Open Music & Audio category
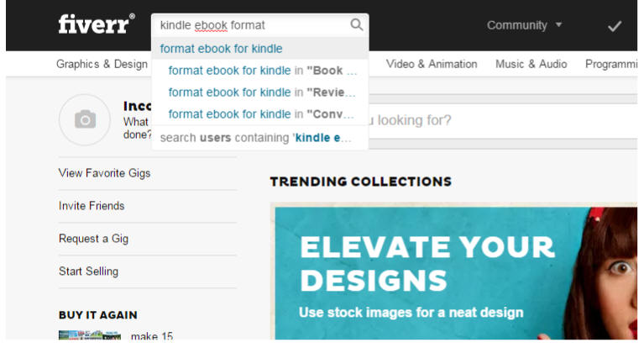Screen dimensions: 644x353 531,64
